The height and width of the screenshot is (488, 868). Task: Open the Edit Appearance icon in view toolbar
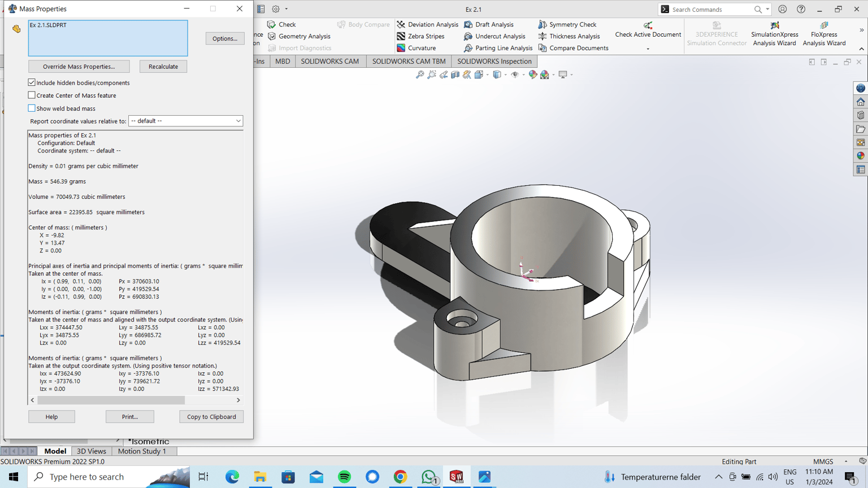[532, 75]
